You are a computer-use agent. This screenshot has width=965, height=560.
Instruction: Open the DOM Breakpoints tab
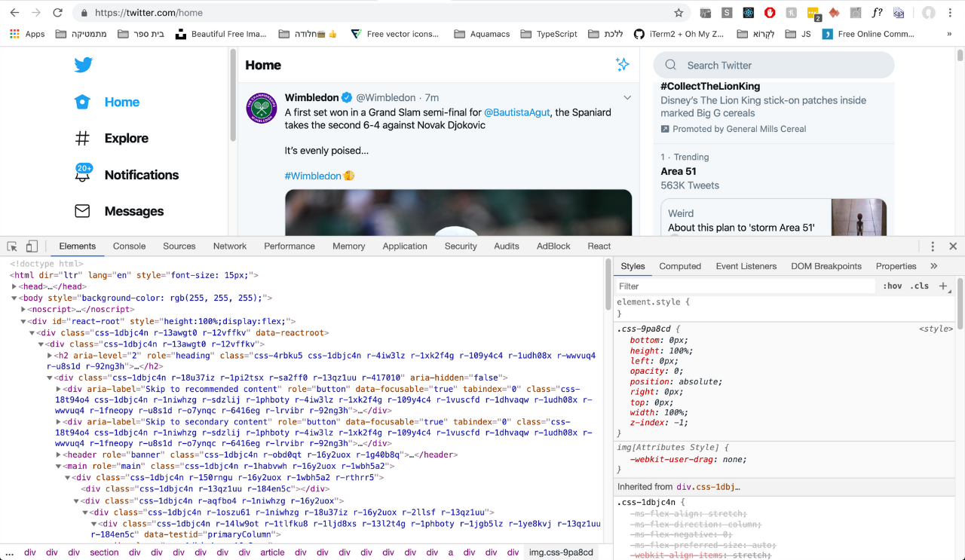826,266
